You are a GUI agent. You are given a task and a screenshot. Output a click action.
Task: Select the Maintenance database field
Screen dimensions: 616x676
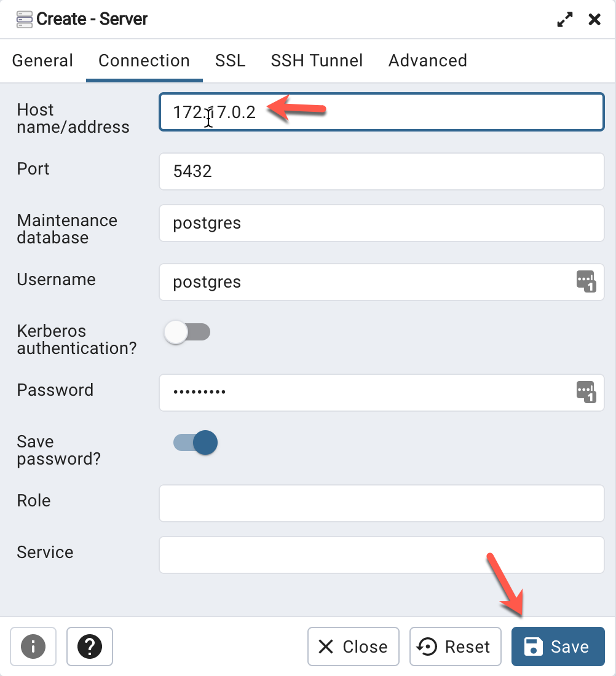click(381, 222)
